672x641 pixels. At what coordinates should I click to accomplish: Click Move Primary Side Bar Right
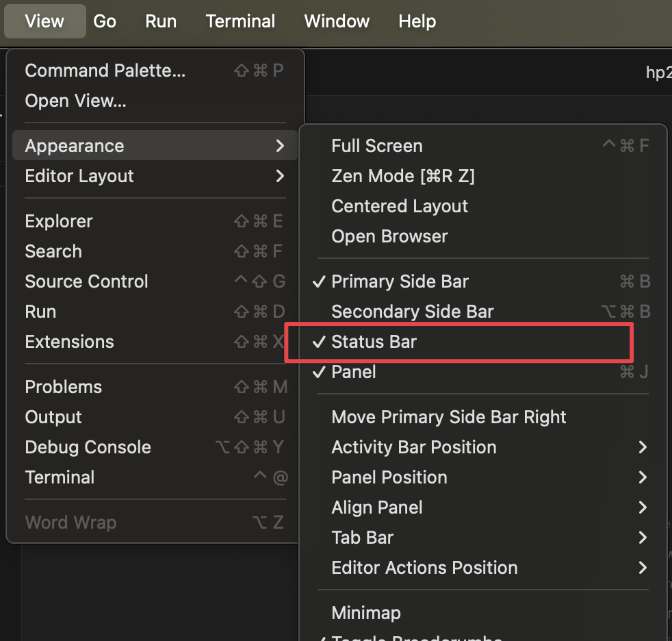pos(448,417)
